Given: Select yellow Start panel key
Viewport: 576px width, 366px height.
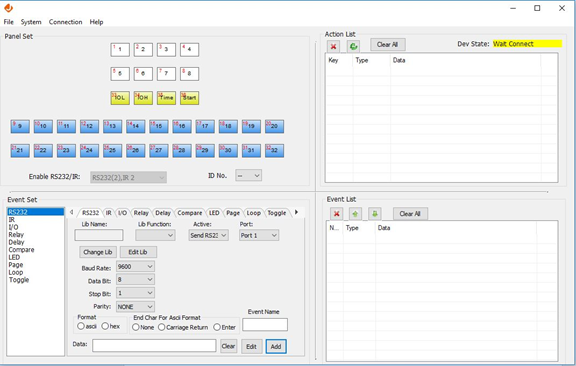Looking at the screenshot, I should (189, 98).
